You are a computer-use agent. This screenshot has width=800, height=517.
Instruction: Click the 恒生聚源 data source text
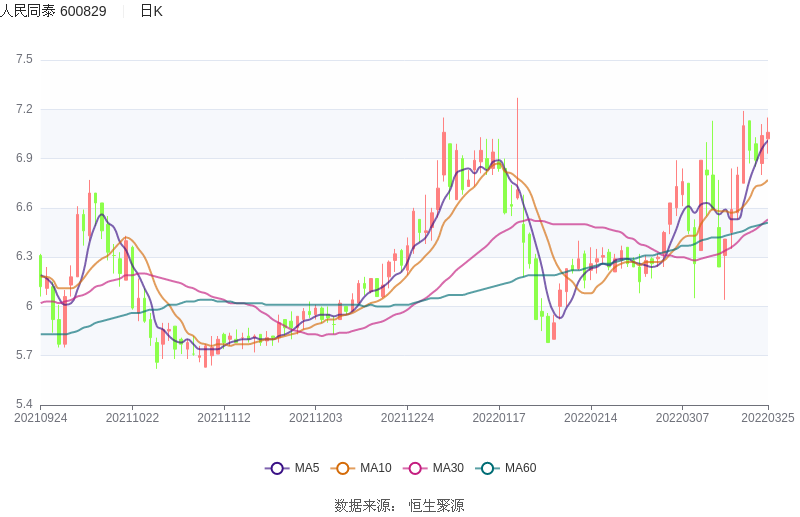coord(436,505)
